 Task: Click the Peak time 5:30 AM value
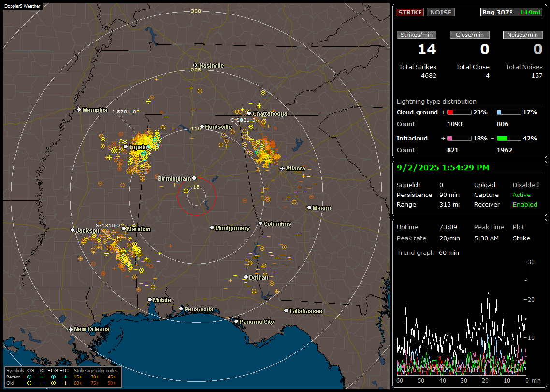point(486,238)
